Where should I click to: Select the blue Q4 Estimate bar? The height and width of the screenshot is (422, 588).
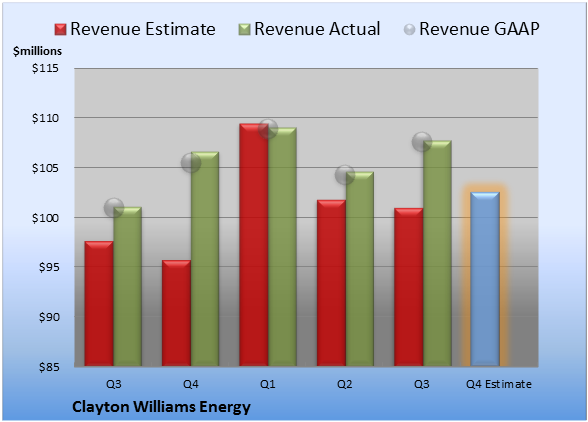click(x=485, y=279)
